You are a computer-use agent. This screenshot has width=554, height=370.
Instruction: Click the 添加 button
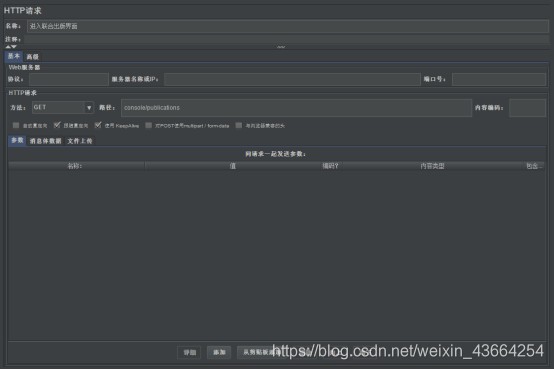point(219,352)
